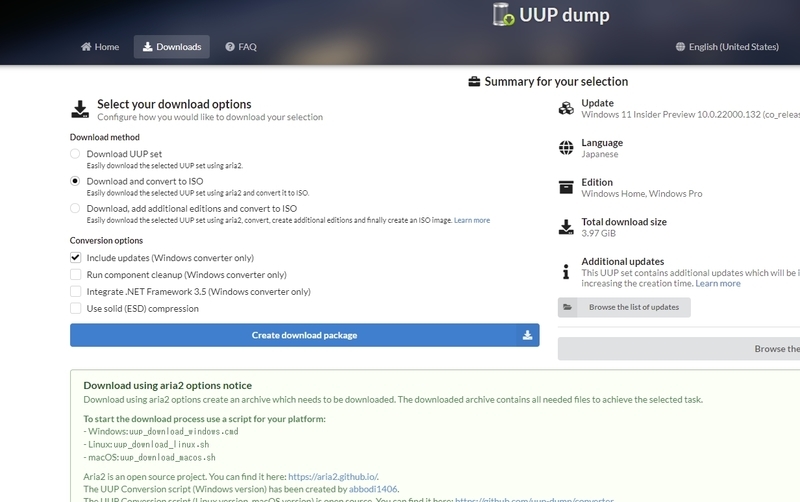Enable Run component cleanup checkbox
This screenshot has width=800, height=502.
pos(76,274)
